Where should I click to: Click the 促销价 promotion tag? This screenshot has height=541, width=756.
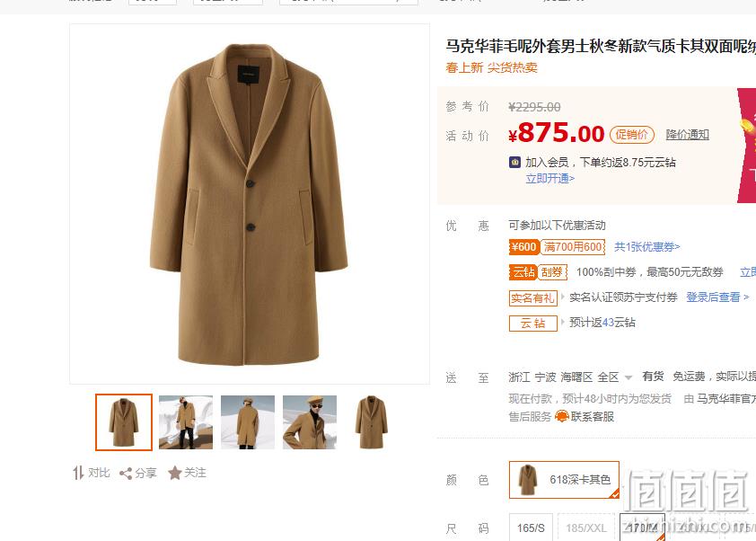coord(631,135)
